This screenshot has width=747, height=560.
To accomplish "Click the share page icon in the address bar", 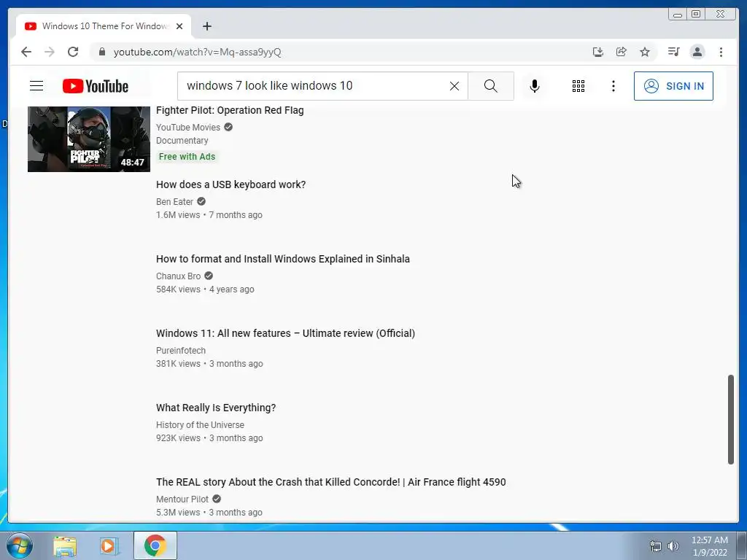I will pos(622,52).
